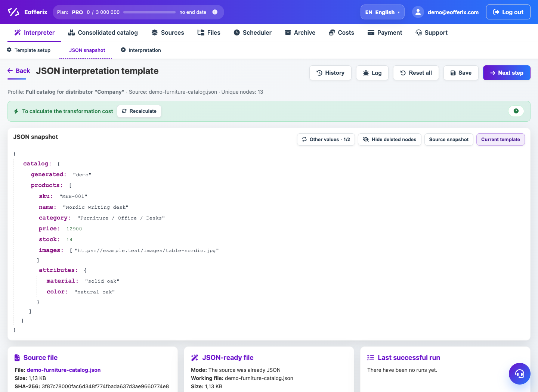Viewport: 538px width, 392px height.
Task: Select the name key
Action: (47, 207)
